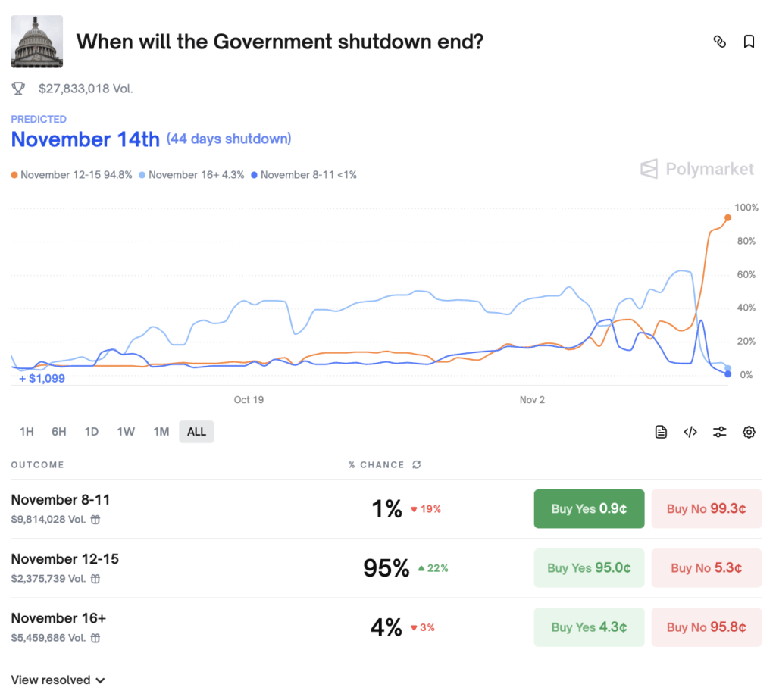Open chart settings gear icon
776x700 pixels.
pos(749,432)
